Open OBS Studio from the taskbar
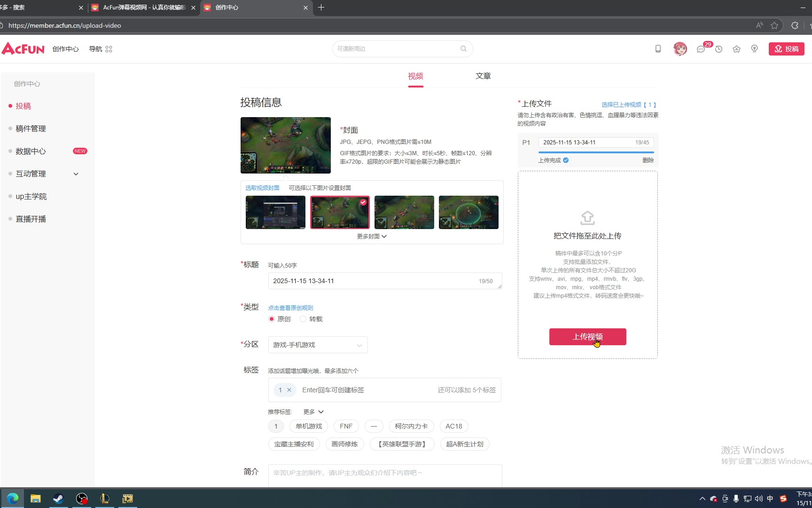 click(82, 499)
